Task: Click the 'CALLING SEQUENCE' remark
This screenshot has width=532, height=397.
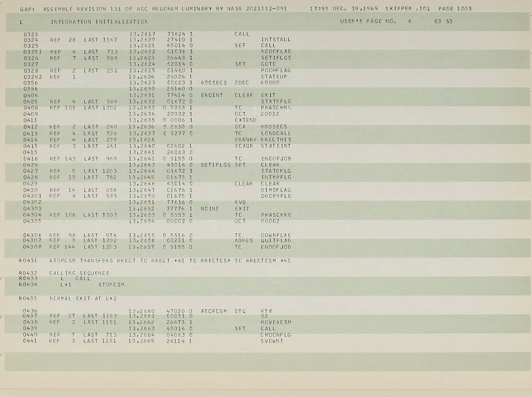Action: tap(79, 273)
